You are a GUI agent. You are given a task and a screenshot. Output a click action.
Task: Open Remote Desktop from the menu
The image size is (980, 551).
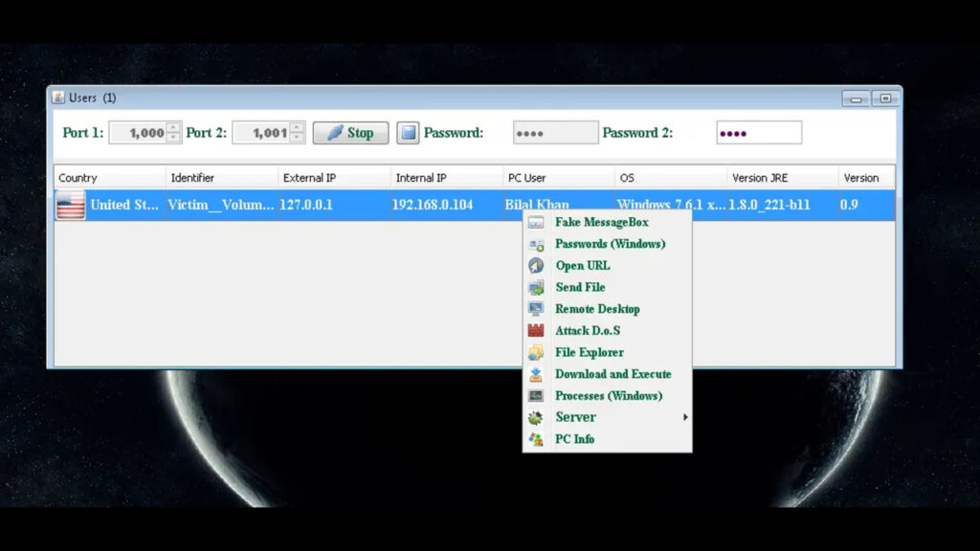click(607, 309)
